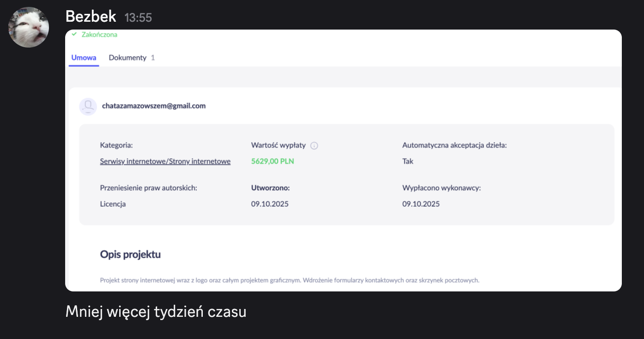Click the Zakończona status label
This screenshot has height=339, width=644.
[99, 34]
